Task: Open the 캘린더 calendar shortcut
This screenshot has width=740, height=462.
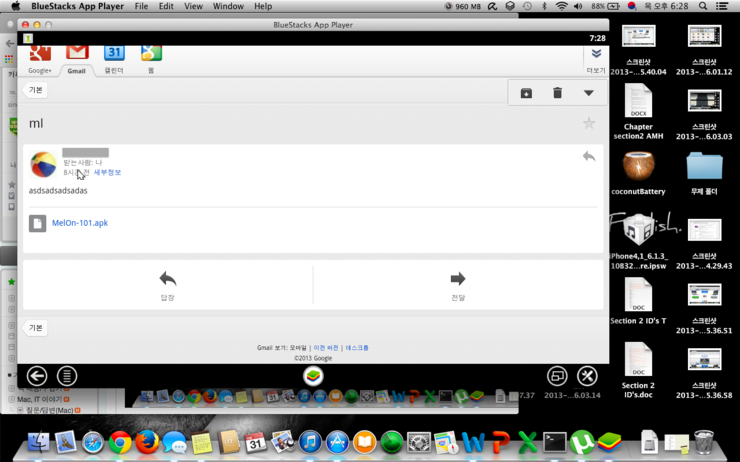Action: [114, 60]
